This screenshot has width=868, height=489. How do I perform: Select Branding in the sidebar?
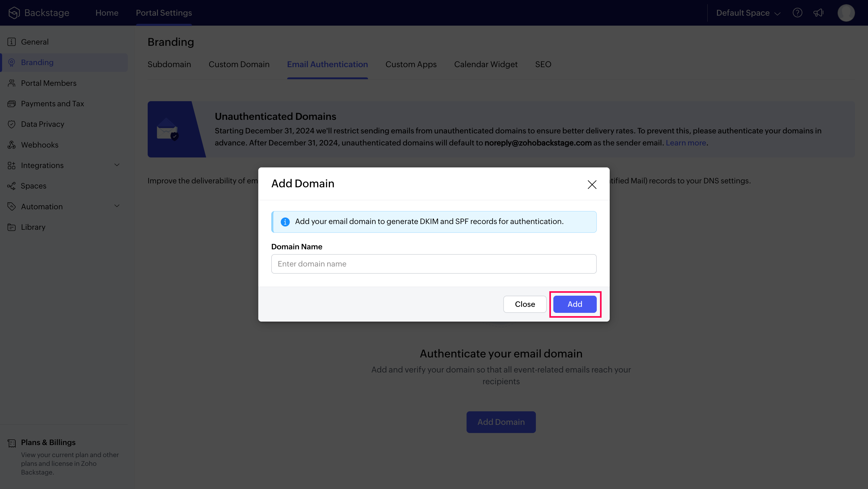pos(37,62)
